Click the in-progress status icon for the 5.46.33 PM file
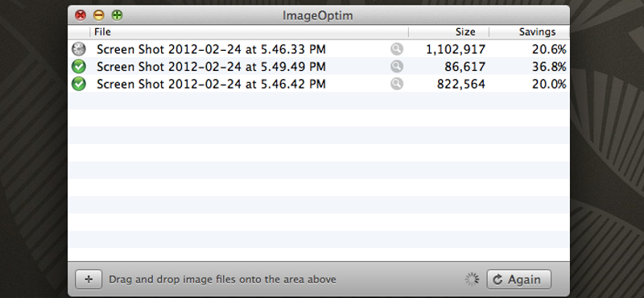The width and height of the screenshot is (644, 298). tap(78, 49)
